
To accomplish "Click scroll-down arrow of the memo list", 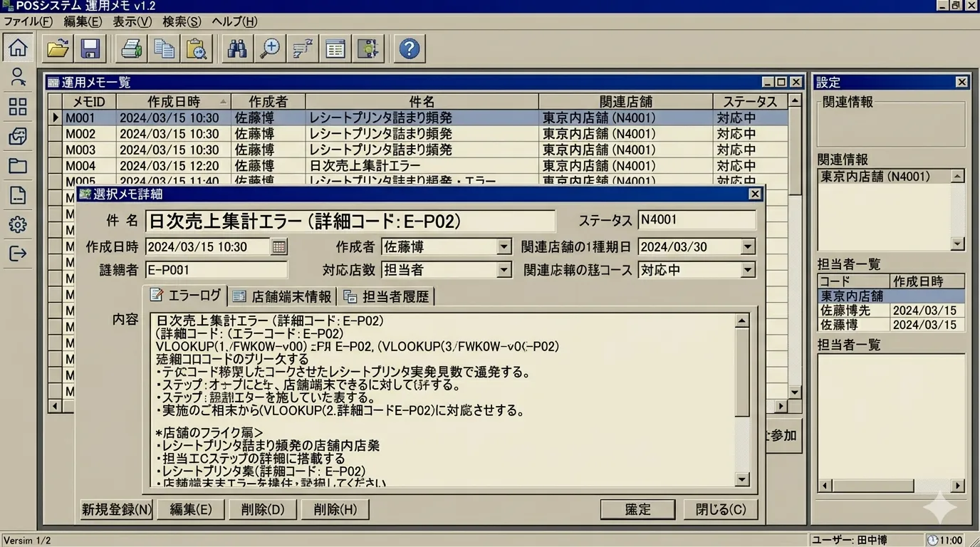I will click(796, 392).
